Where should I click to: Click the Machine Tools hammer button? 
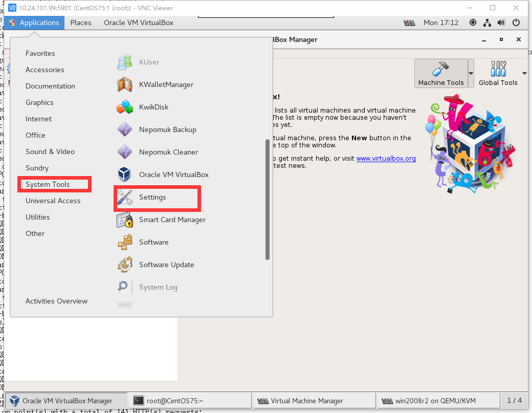pos(441,73)
